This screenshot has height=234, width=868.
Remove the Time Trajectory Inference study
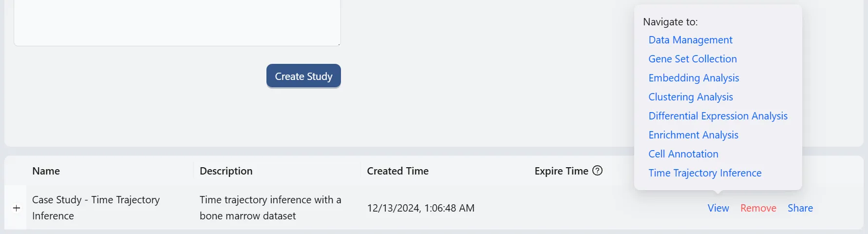point(758,208)
